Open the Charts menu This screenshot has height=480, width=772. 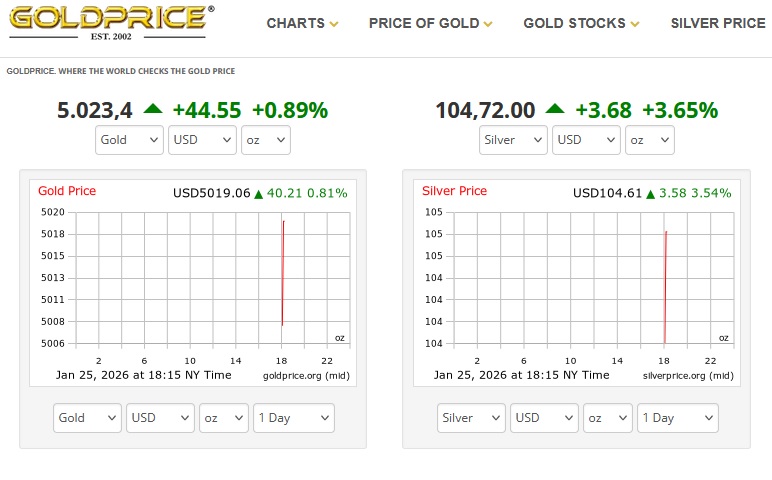(302, 23)
